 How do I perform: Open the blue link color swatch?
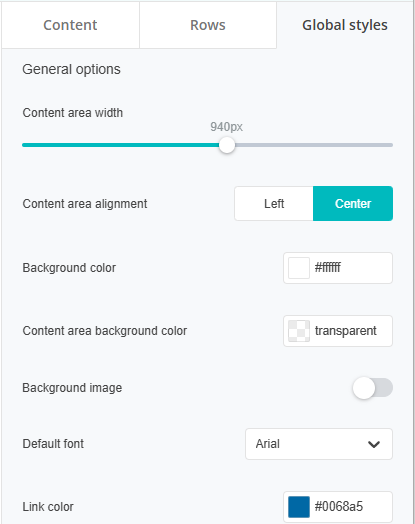point(299,507)
